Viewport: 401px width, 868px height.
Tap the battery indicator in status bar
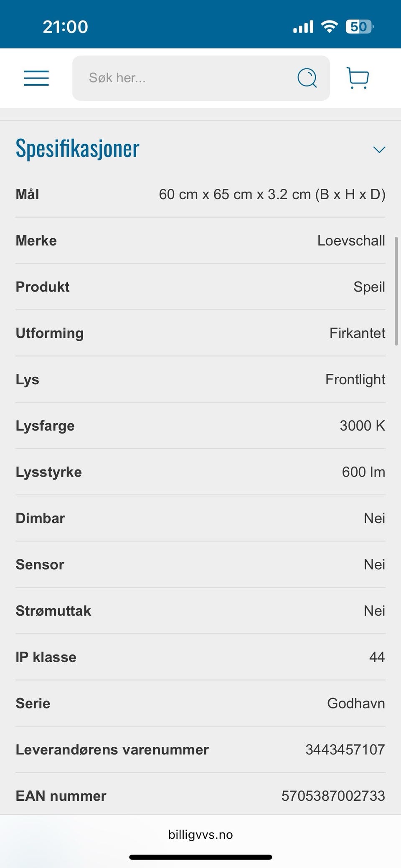tap(360, 27)
